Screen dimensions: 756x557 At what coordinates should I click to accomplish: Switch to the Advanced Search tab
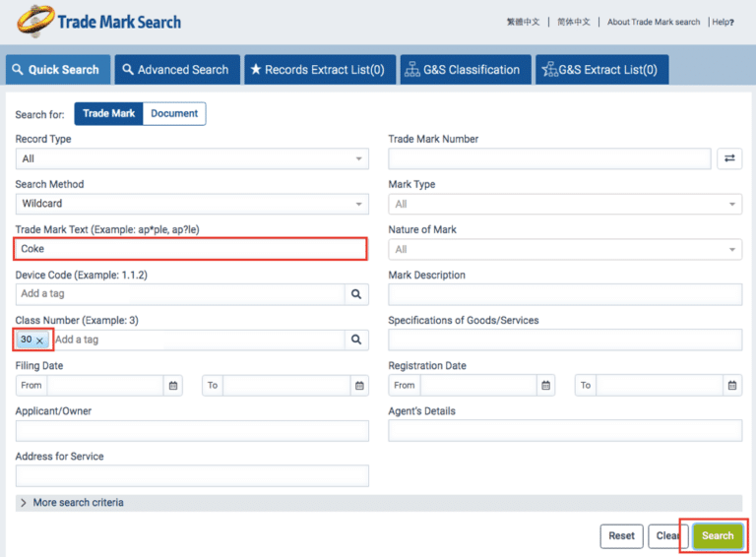[x=174, y=70]
